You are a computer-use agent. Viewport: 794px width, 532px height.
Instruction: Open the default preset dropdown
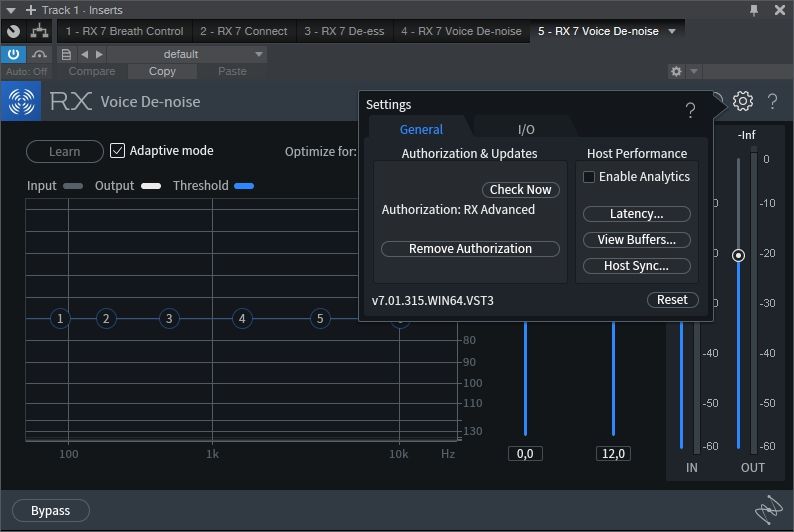coord(186,54)
